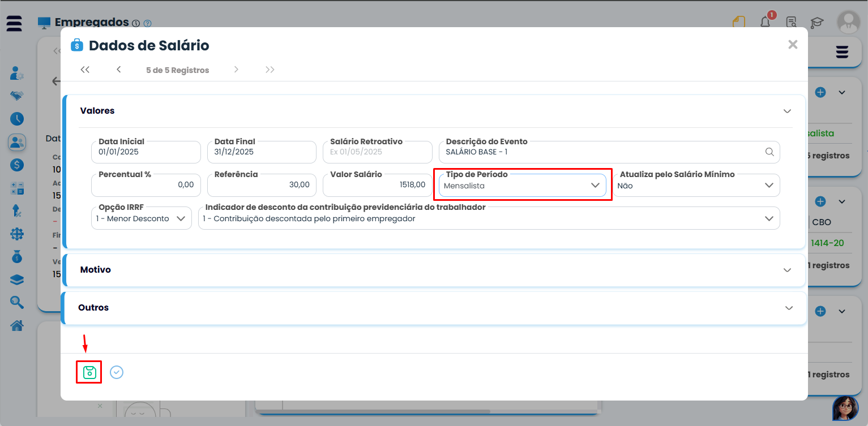Go to the next salary record
Image resolution: width=868 pixels, height=426 pixels.
point(236,70)
